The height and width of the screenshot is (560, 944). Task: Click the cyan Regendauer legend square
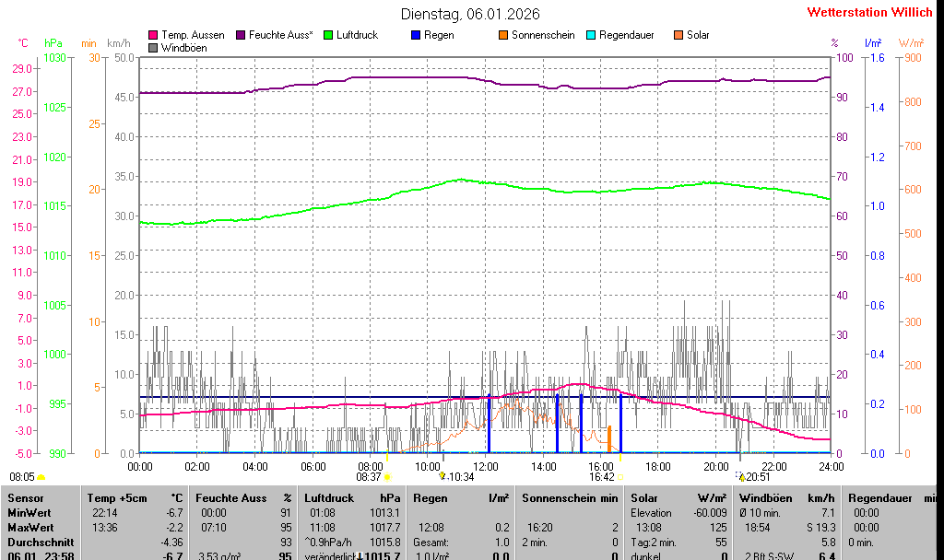(591, 35)
